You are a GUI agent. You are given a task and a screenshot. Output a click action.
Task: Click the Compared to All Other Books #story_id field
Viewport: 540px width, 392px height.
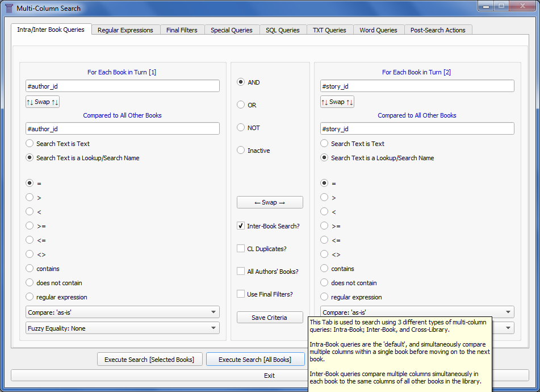[x=417, y=128]
